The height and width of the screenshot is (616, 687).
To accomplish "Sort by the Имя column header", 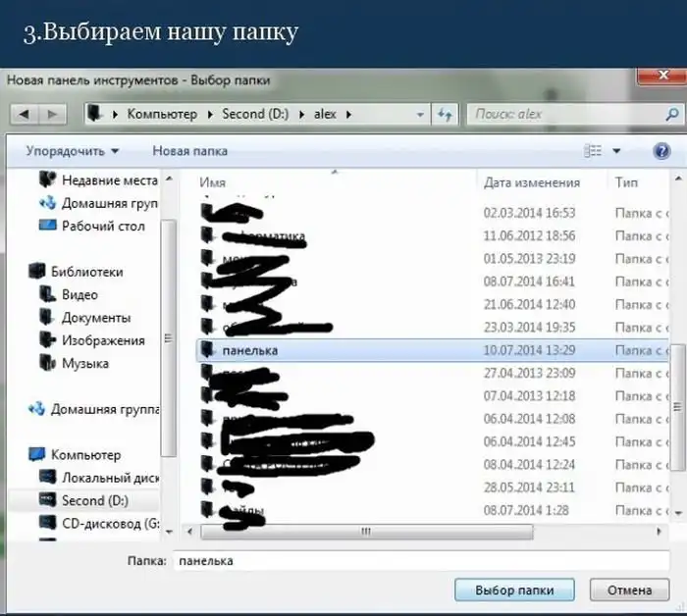I will coord(213,182).
